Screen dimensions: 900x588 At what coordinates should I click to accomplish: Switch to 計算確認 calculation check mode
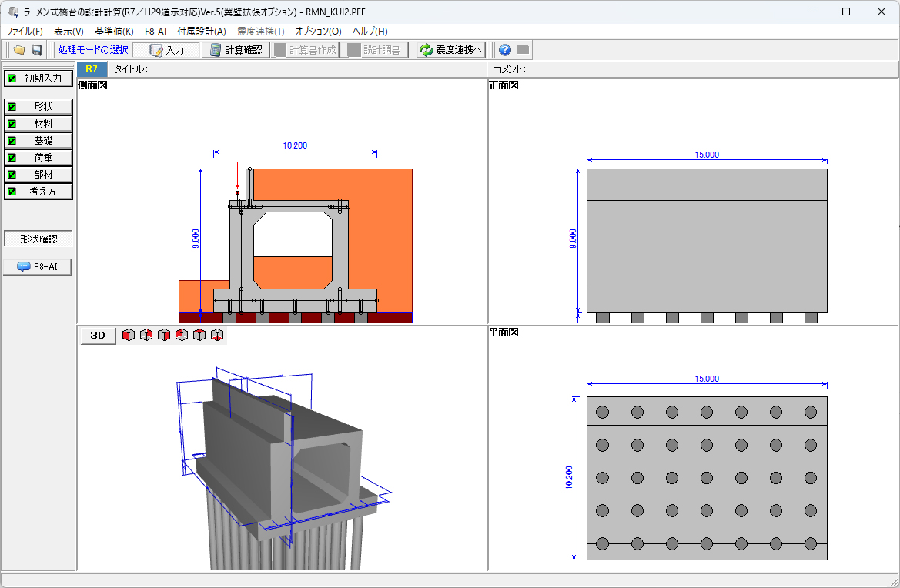click(236, 50)
